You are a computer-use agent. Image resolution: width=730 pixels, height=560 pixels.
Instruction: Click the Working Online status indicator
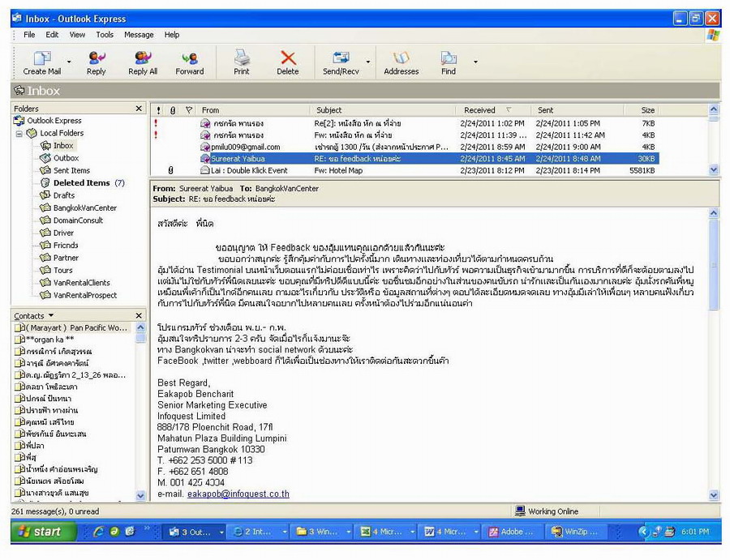[547, 511]
